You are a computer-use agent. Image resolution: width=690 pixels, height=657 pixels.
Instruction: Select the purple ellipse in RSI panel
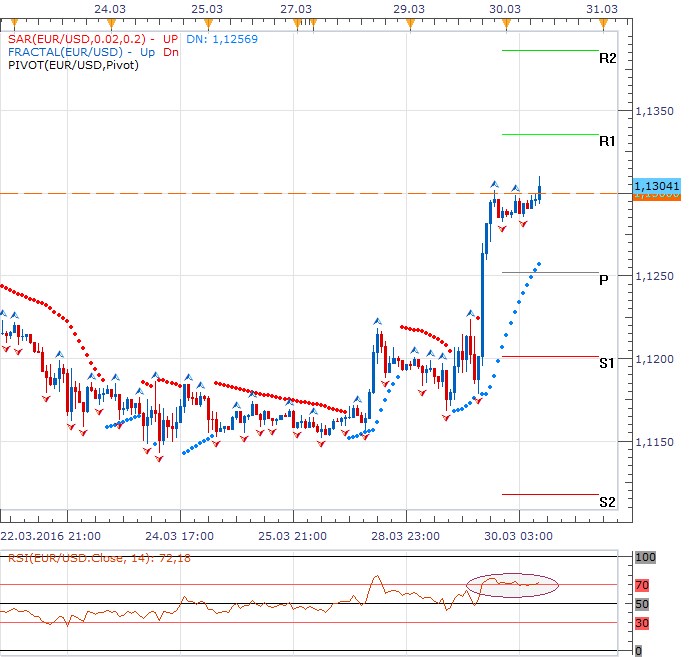point(512,583)
